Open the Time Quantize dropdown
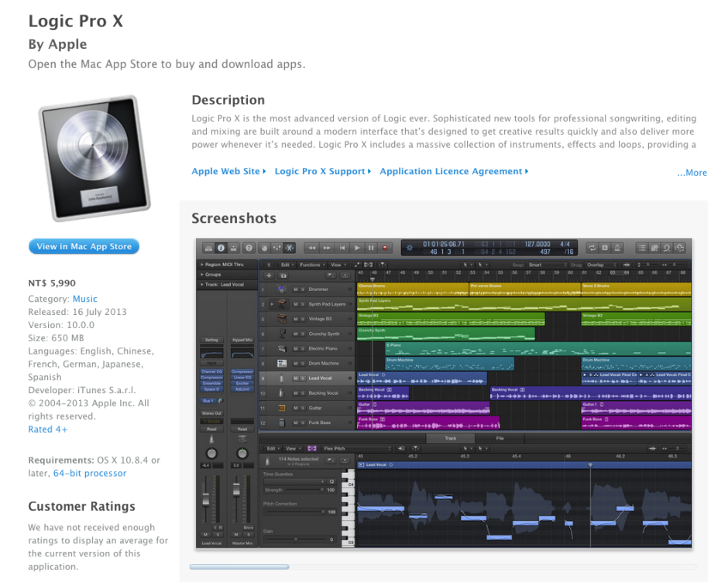The height and width of the screenshot is (582, 728). coord(294,480)
